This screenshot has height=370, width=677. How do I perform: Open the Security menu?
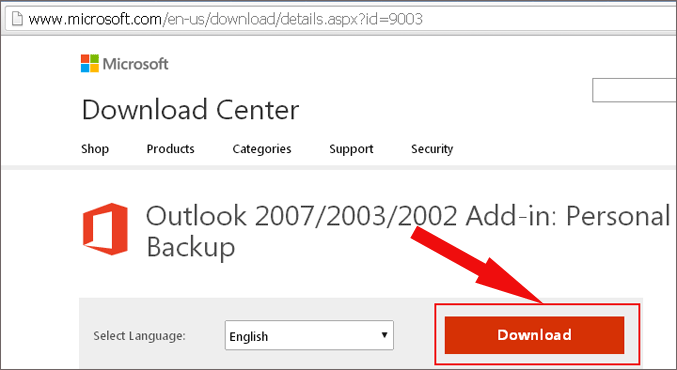pos(432,149)
